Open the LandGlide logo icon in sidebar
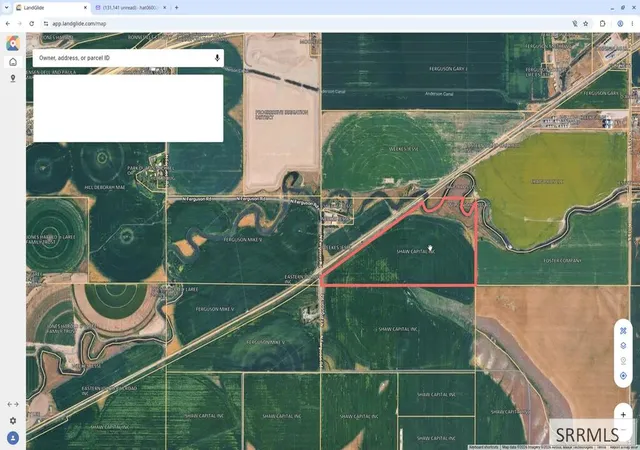The height and width of the screenshot is (450, 640). (13, 43)
